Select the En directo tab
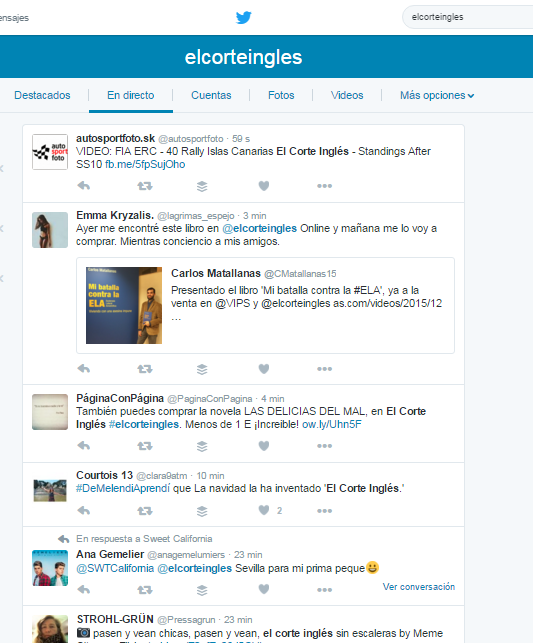Viewport: 533px width, 643px height. point(131,95)
